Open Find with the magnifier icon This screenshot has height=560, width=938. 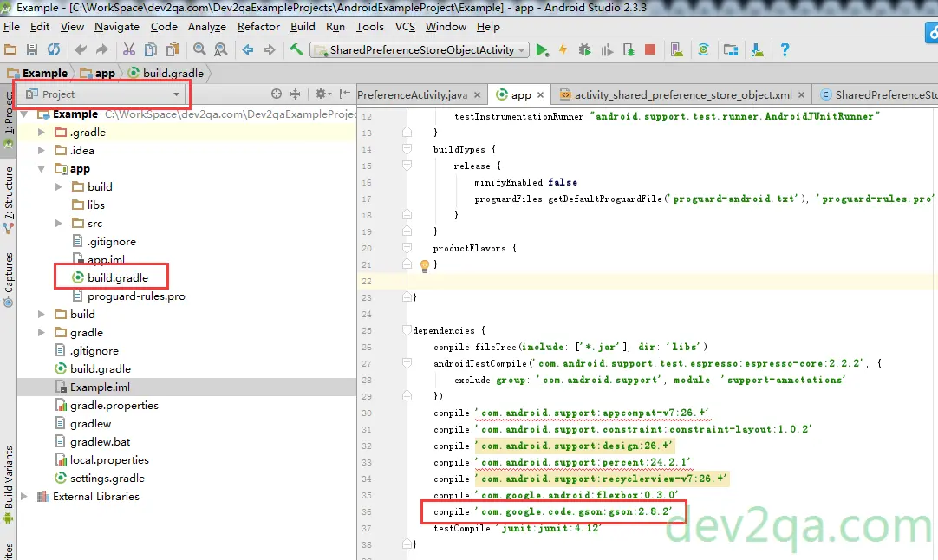(199, 49)
